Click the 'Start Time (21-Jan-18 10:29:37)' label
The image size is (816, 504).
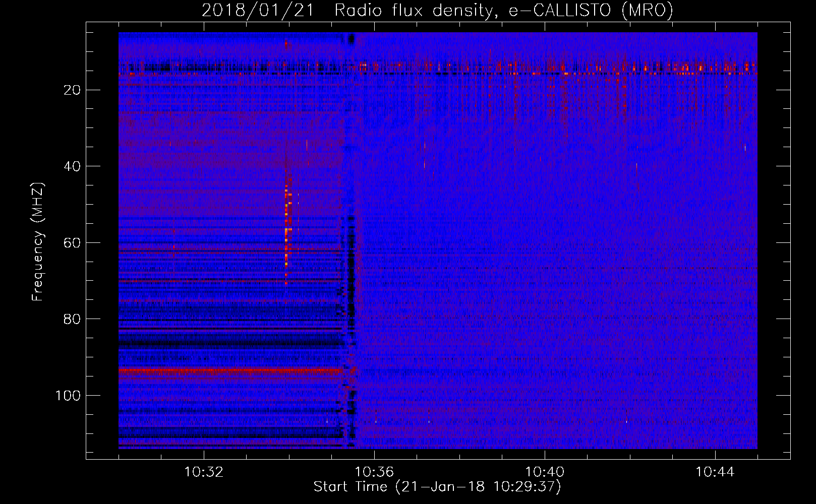pyautogui.click(x=437, y=487)
